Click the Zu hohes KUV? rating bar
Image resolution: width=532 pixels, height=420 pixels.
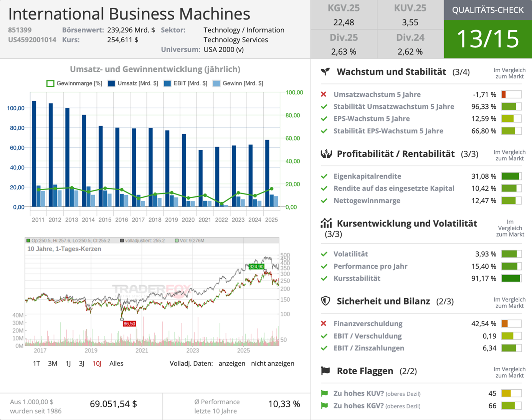(511, 393)
